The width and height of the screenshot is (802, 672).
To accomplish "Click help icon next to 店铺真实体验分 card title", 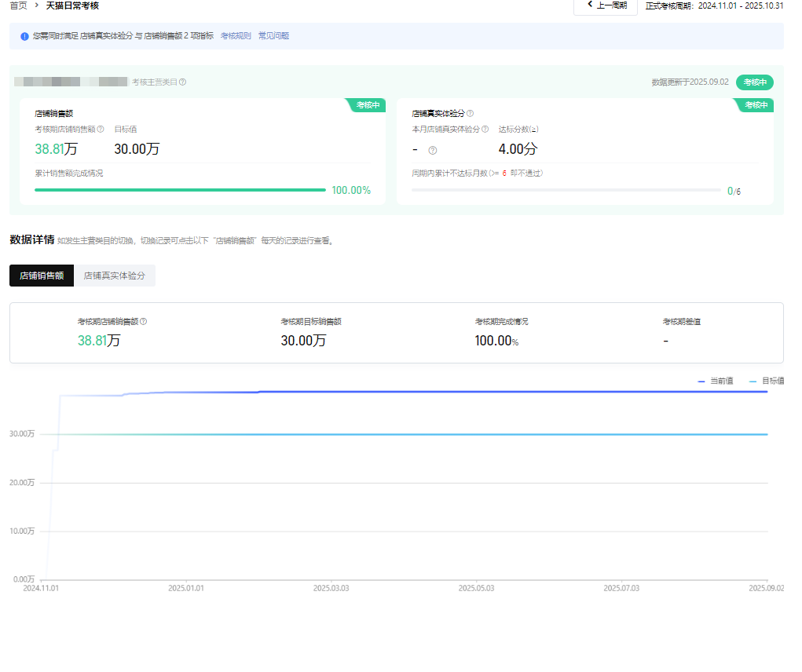I will point(471,114).
